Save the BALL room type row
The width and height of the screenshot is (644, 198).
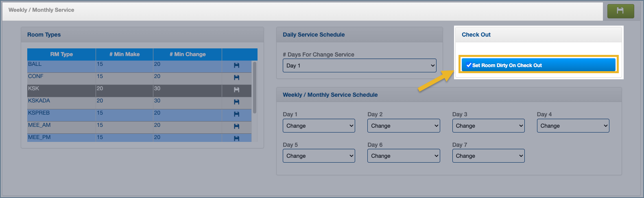[236, 65]
